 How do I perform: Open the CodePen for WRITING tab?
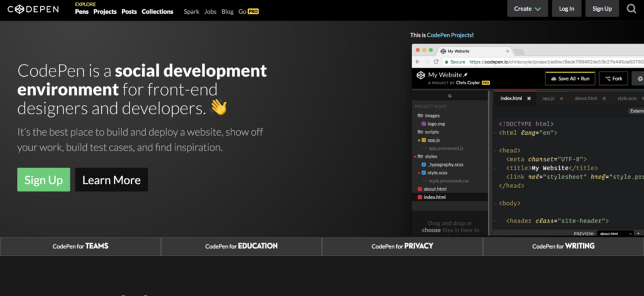(563, 246)
